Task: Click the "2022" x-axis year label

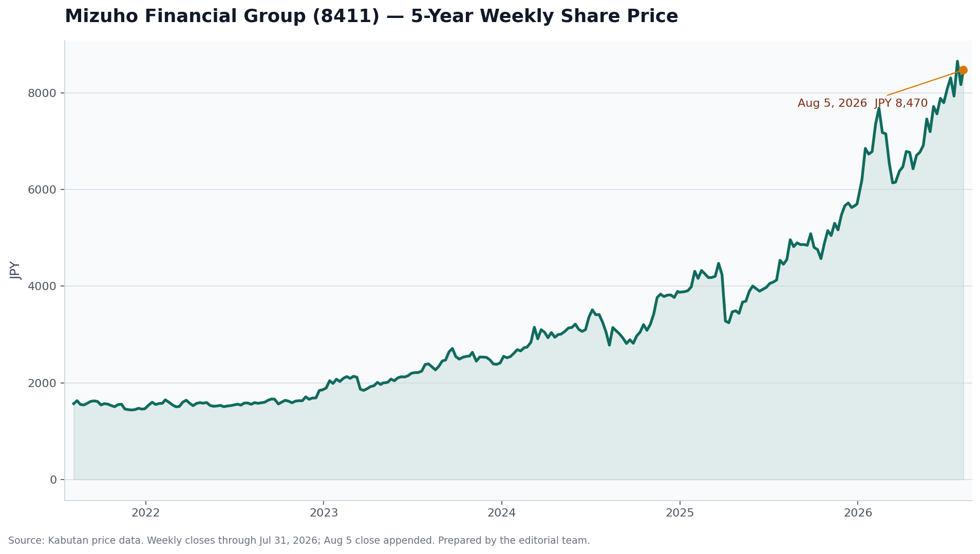Action: click(146, 513)
